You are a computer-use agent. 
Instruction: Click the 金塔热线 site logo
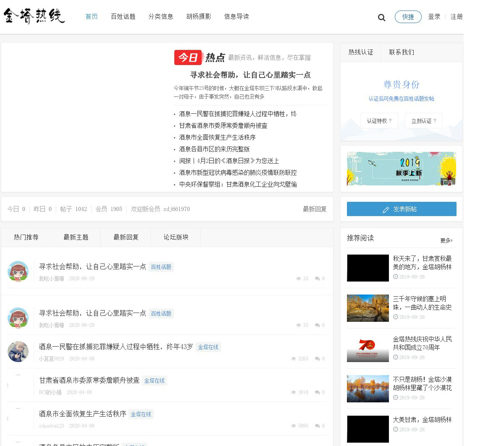coord(34,16)
